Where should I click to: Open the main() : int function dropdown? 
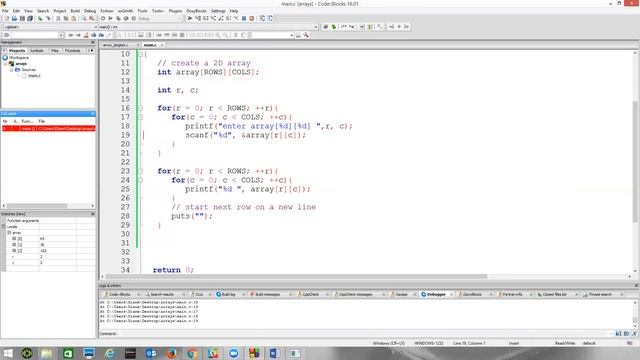(316, 27)
